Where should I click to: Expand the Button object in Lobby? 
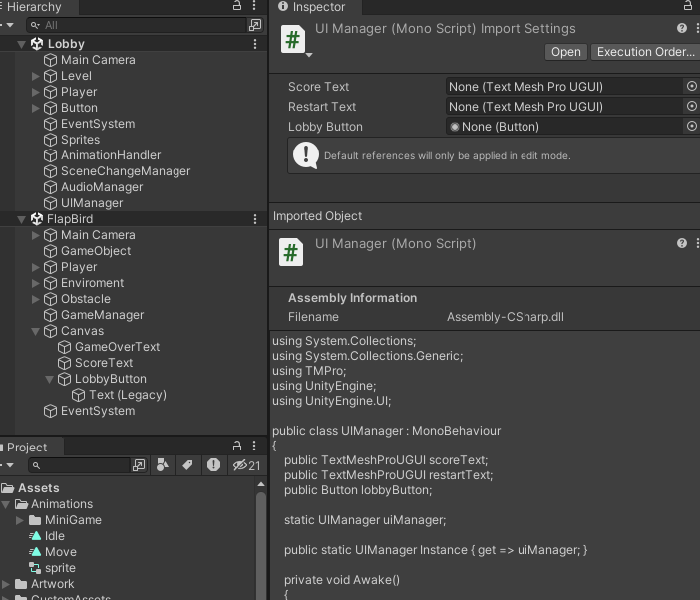(x=36, y=108)
